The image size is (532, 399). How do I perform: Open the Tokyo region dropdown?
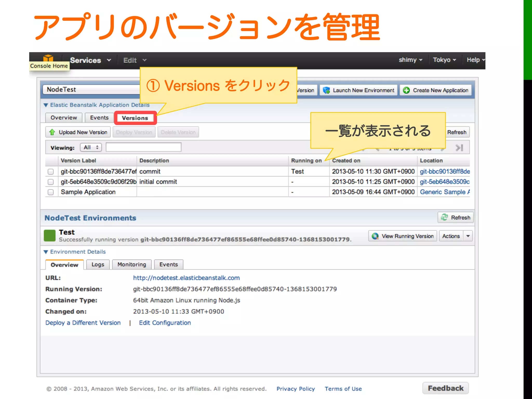[444, 60]
